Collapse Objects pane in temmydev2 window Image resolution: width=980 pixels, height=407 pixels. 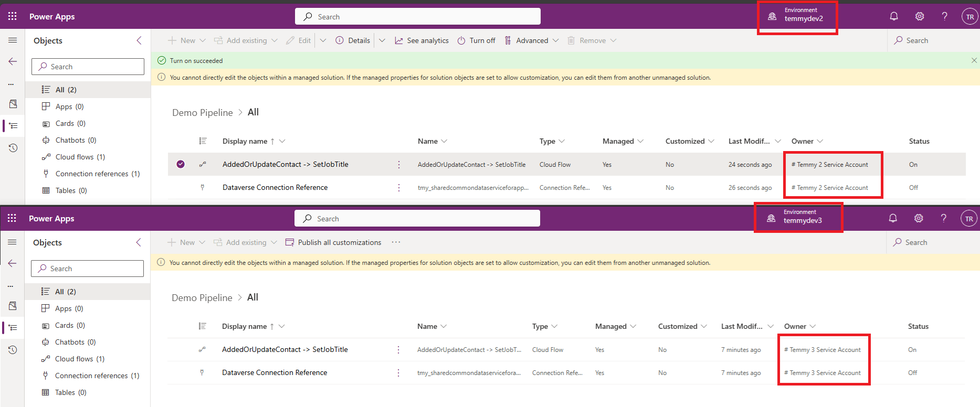coord(139,40)
